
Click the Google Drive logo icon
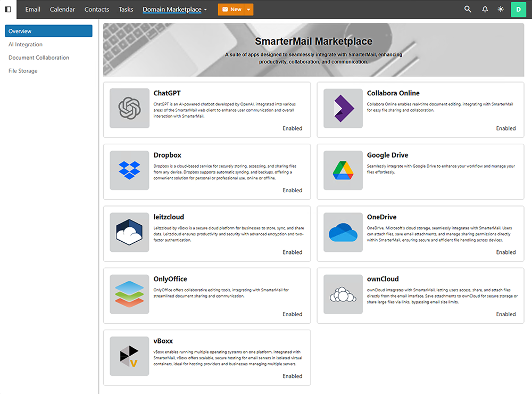pos(343,170)
